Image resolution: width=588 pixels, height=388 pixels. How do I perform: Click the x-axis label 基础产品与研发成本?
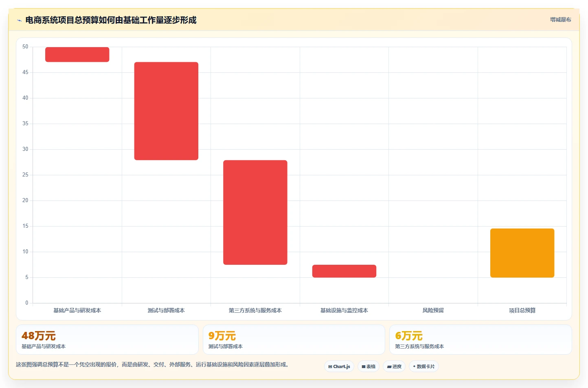77,310
